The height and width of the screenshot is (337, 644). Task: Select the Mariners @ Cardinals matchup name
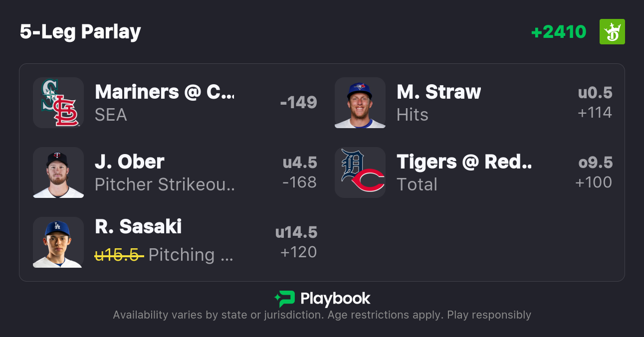tap(164, 92)
